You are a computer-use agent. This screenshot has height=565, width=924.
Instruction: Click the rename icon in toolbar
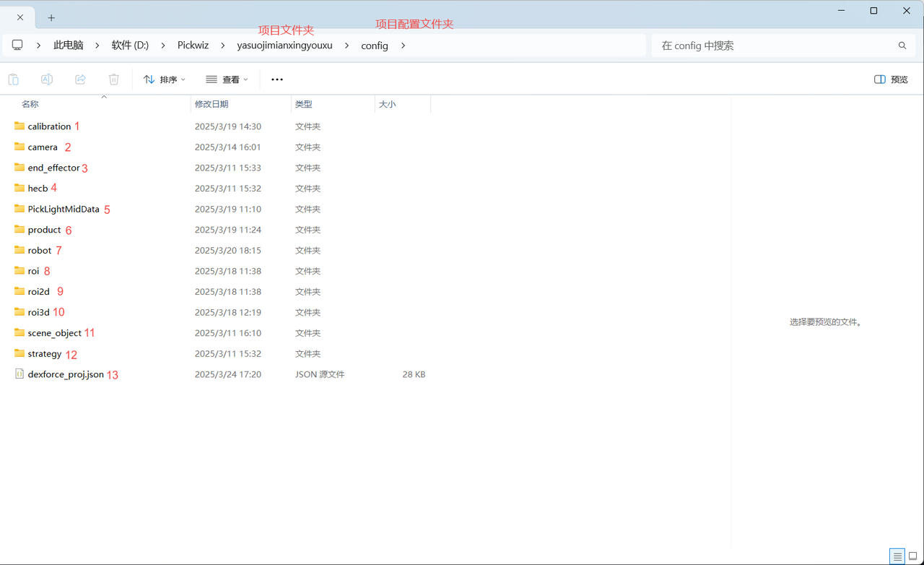pos(47,79)
